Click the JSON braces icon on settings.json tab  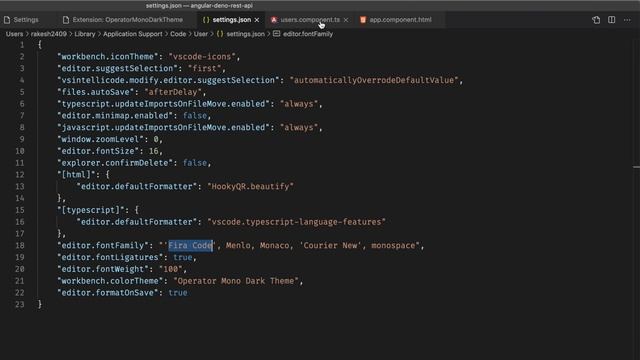(206, 20)
